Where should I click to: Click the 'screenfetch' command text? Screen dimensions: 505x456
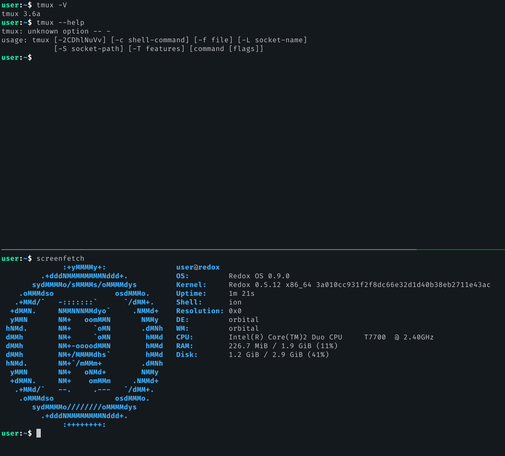point(60,258)
